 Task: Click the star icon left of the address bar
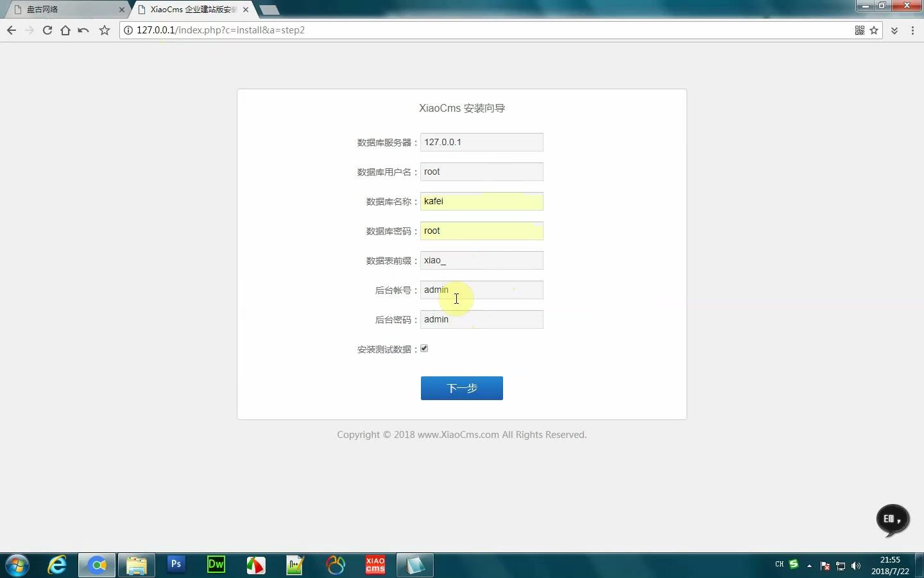coord(105,30)
